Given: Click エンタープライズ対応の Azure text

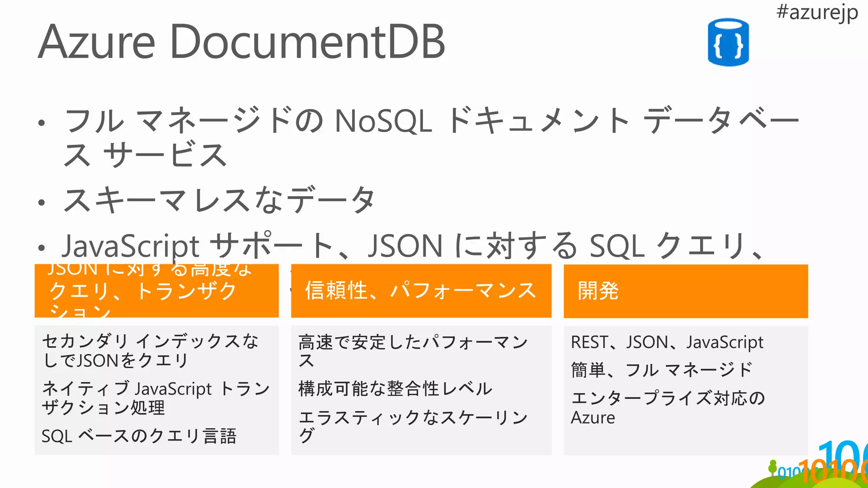Looking at the screenshot, I should pyautogui.click(x=668, y=408).
